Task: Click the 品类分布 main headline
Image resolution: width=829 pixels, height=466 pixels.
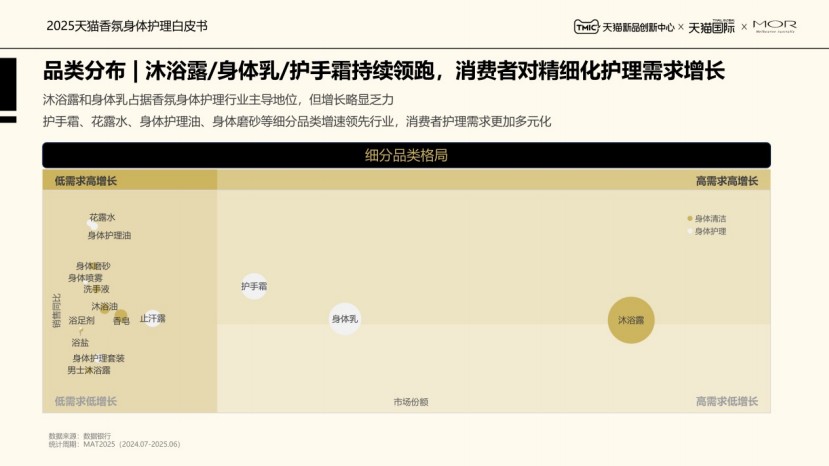Action: pyautogui.click(x=383, y=70)
